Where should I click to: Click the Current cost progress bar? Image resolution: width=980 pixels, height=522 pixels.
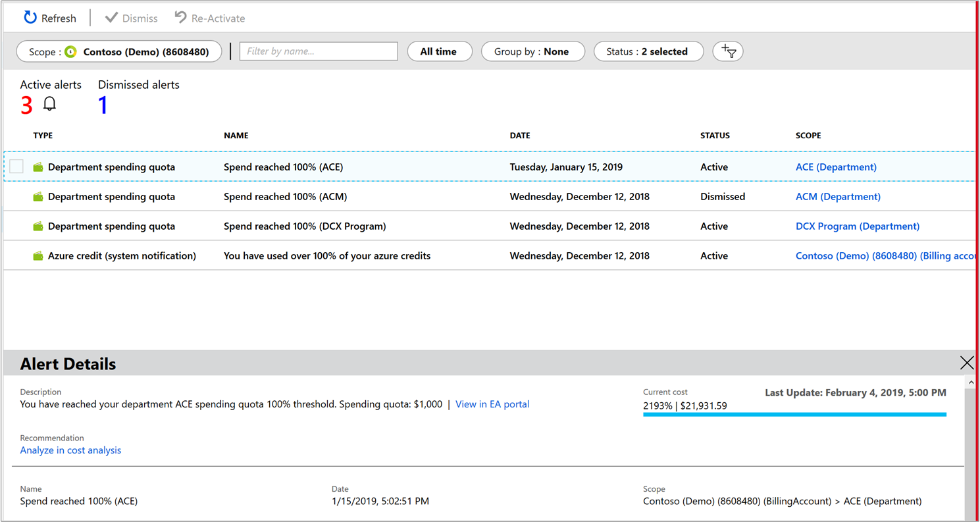pos(793,415)
